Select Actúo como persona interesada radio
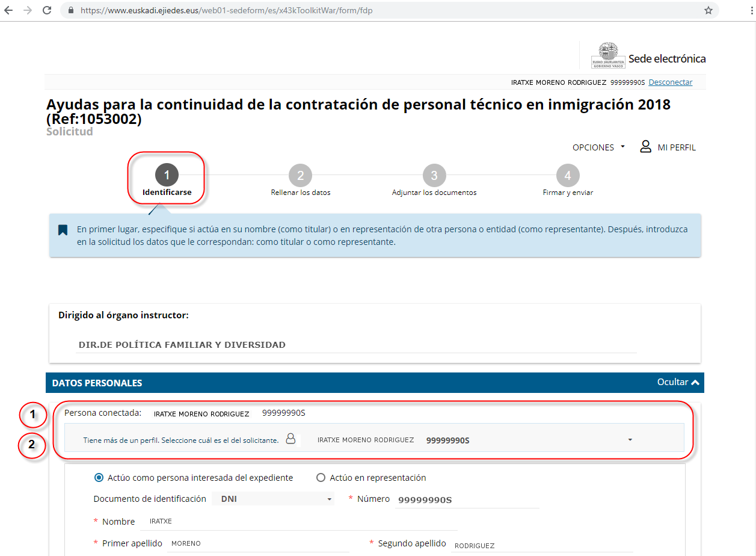 (99, 478)
